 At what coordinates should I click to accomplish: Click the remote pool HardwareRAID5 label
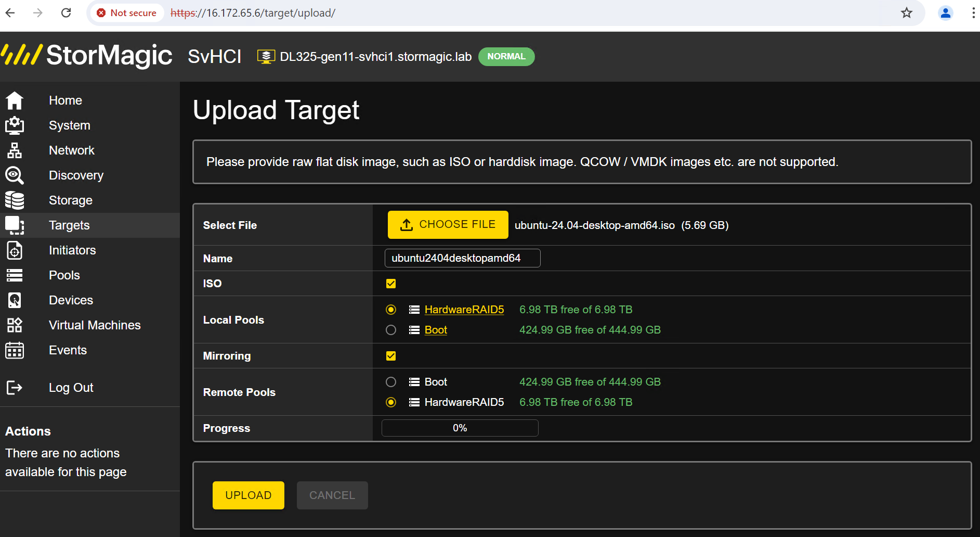(x=464, y=402)
